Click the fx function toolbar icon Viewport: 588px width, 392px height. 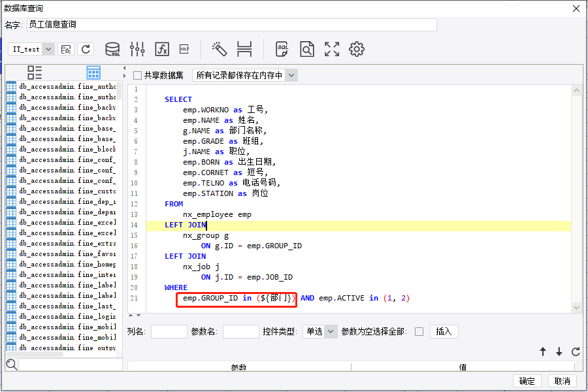(x=162, y=49)
